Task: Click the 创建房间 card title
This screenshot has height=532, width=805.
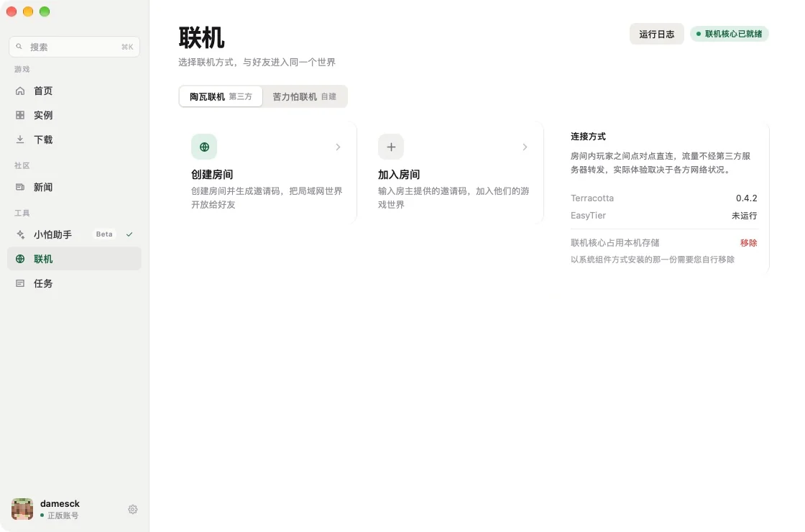Action: pyautogui.click(x=212, y=175)
